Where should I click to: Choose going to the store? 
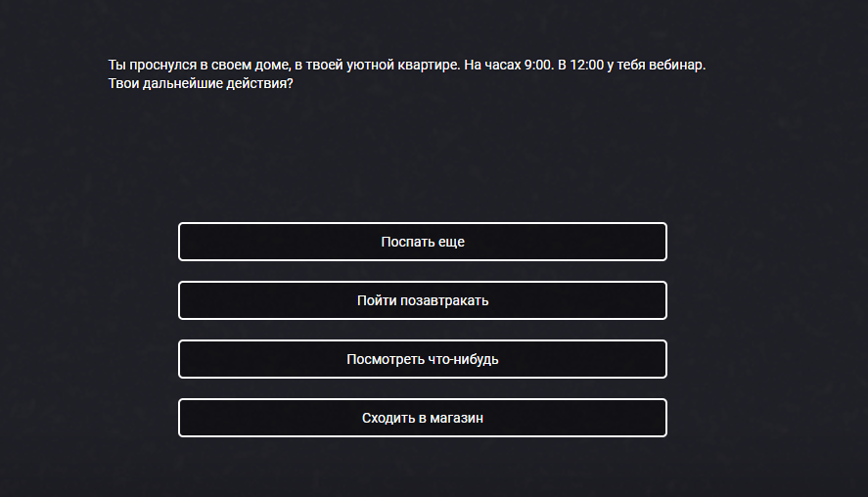click(423, 418)
